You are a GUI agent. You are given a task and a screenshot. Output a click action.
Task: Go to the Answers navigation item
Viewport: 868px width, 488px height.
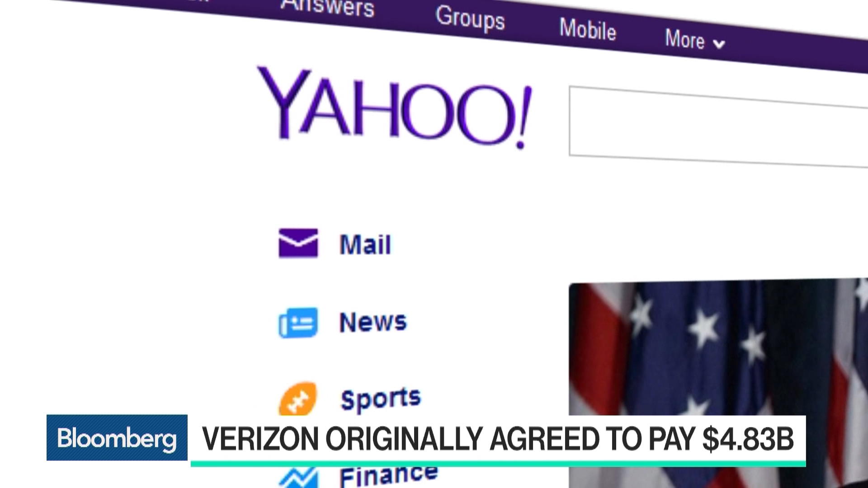[327, 6]
